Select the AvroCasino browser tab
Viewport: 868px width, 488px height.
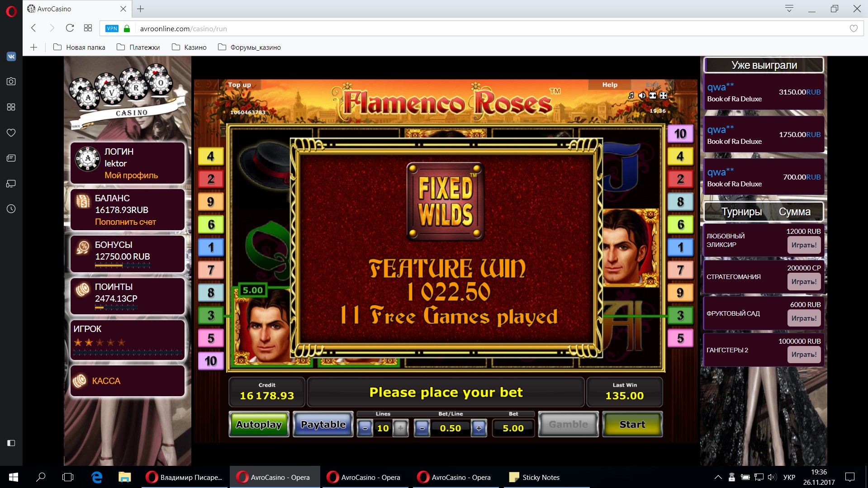coord(77,9)
